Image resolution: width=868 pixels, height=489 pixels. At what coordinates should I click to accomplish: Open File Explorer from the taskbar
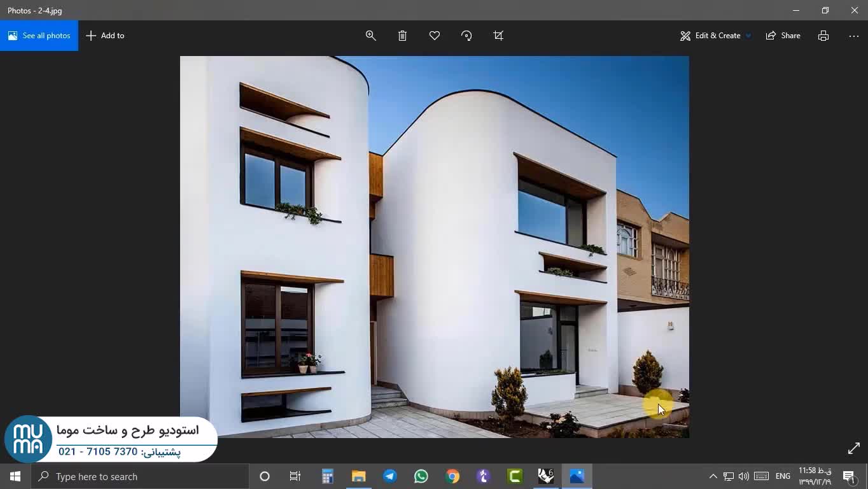point(358,476)
